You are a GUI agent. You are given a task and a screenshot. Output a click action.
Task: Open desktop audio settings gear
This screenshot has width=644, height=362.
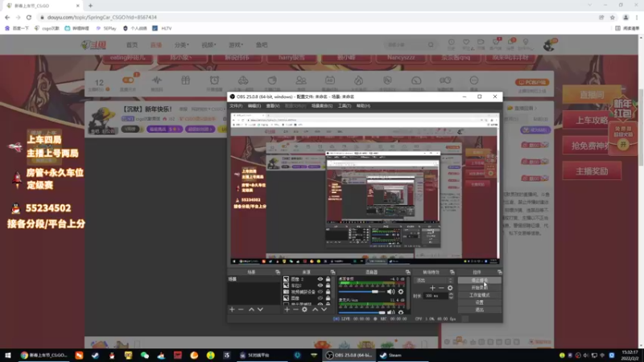point(401,291)
